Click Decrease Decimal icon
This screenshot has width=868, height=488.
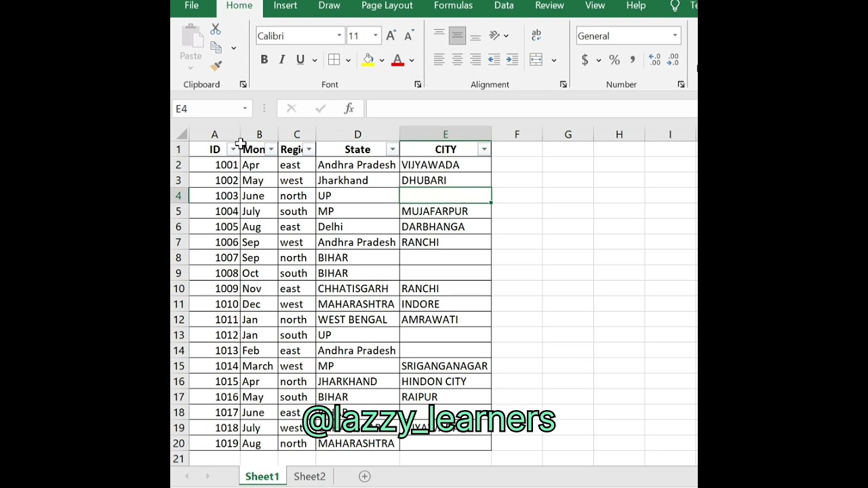tap(673, 60)
